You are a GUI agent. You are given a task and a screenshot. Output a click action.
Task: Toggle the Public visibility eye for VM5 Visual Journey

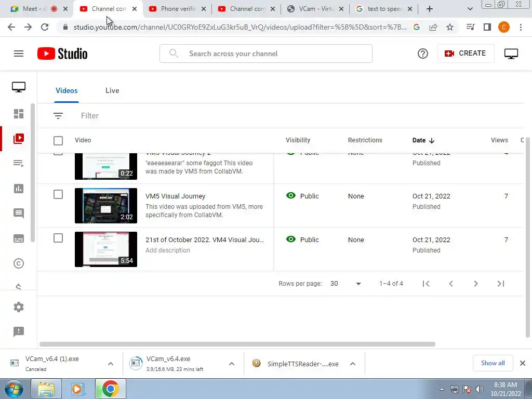click(x=291, y=196)
